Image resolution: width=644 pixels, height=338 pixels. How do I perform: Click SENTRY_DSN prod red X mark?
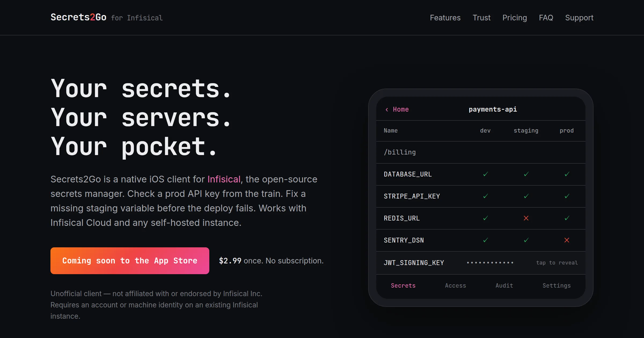coord(567,240)
